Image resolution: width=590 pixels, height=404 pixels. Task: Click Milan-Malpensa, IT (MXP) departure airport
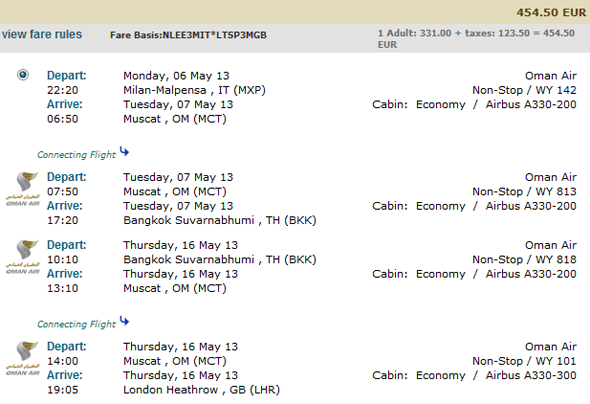pyautogui.click(x=195, y=90)
